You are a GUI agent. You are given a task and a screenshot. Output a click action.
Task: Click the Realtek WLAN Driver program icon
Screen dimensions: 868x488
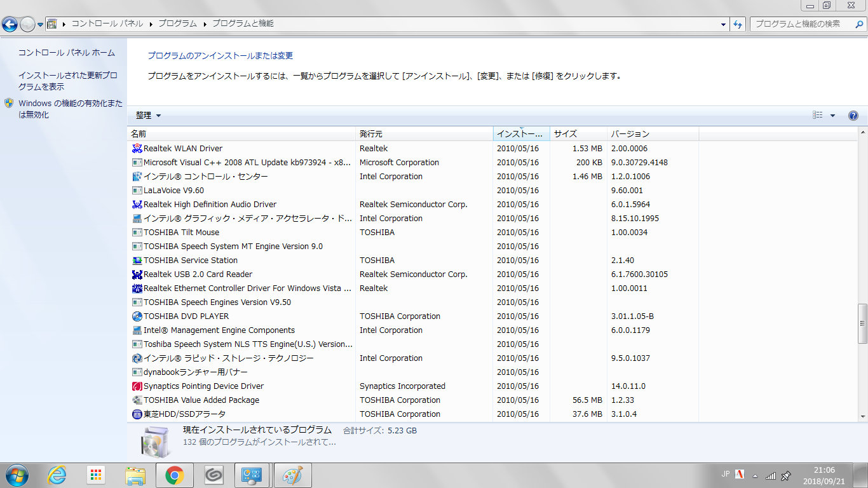pos(137,149)
